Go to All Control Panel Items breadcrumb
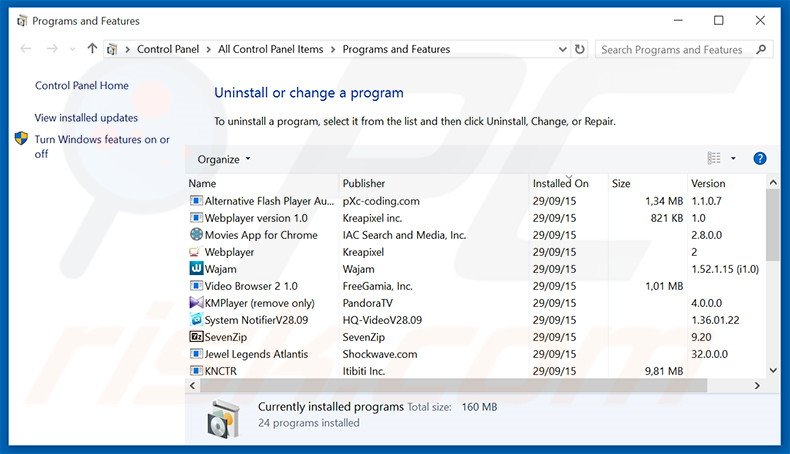Screen dimensions: 790x454 pos(271,49)
